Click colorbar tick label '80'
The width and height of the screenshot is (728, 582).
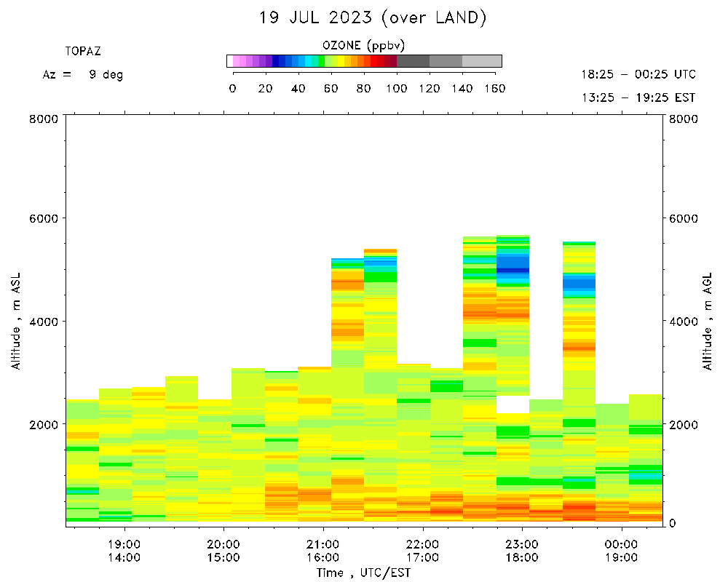363,89
